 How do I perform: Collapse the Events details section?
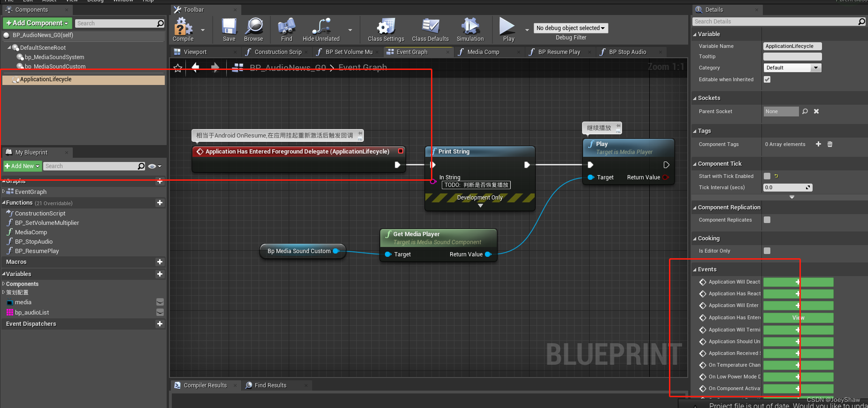click(695, 269)
